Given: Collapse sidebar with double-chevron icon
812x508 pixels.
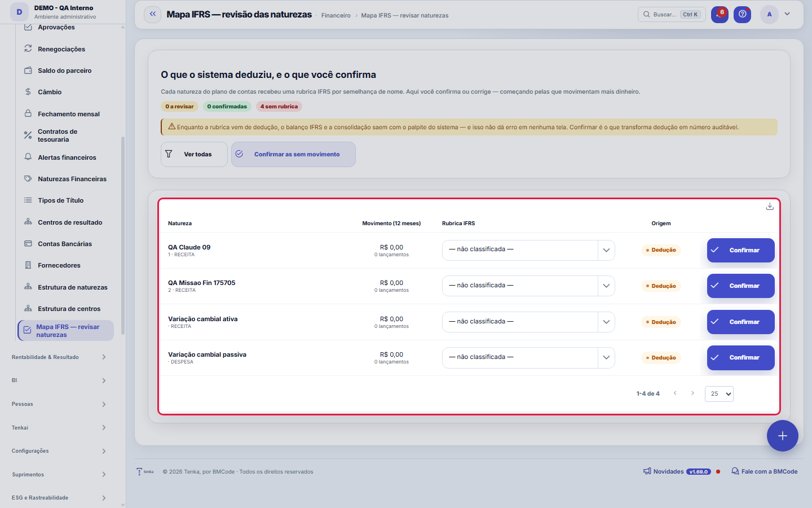Looking at the screenshot, I should click(x=152, y=15).
